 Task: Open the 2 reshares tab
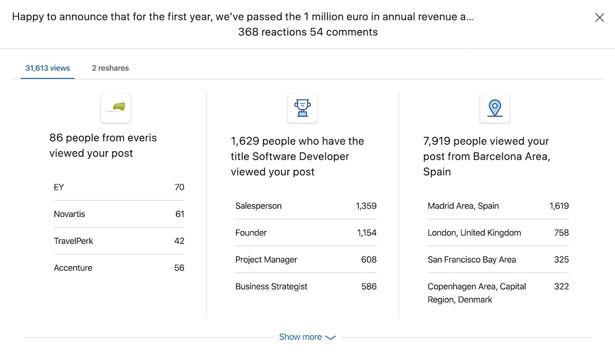tap(111, 68)
